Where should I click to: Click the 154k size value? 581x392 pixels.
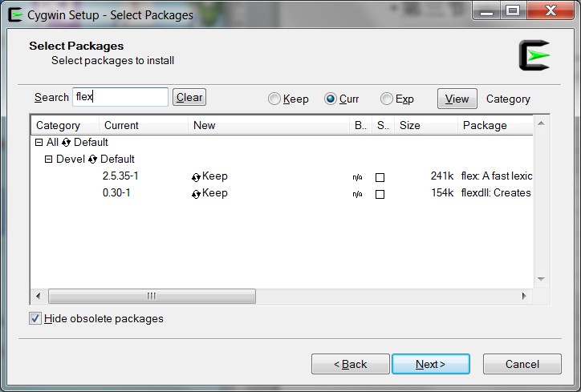[x=442, y=193]
